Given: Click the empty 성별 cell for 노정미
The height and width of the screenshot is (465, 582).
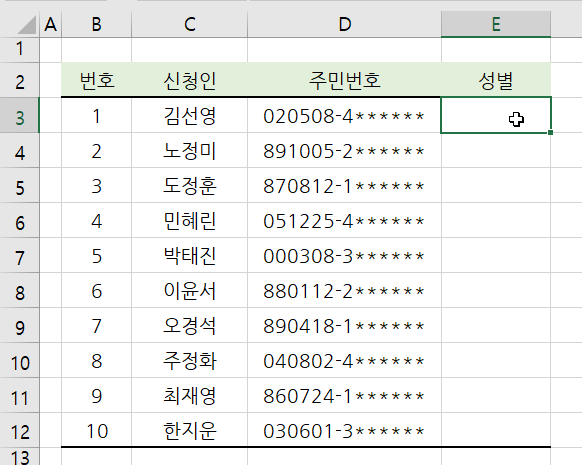Looking at the screenshot, I should coord(496,150).
